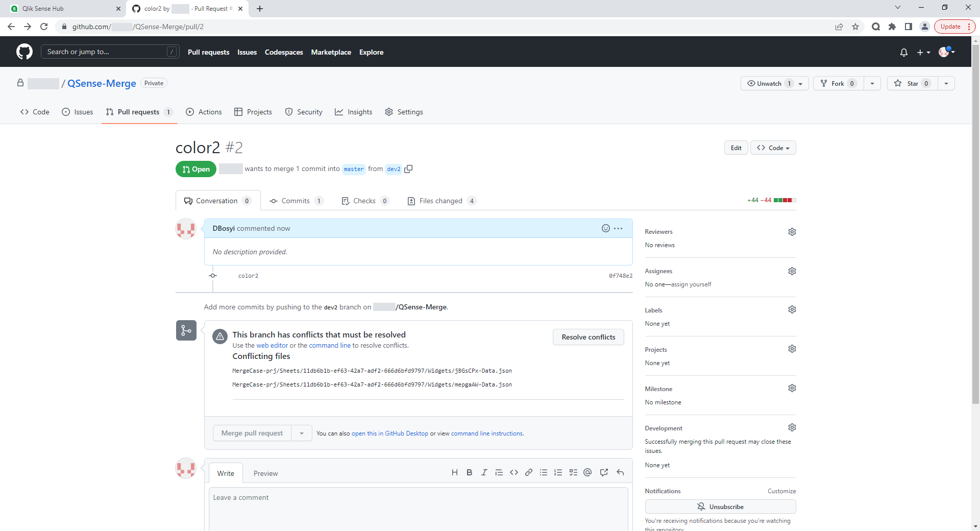Open the notifications bell

[903, 52]
